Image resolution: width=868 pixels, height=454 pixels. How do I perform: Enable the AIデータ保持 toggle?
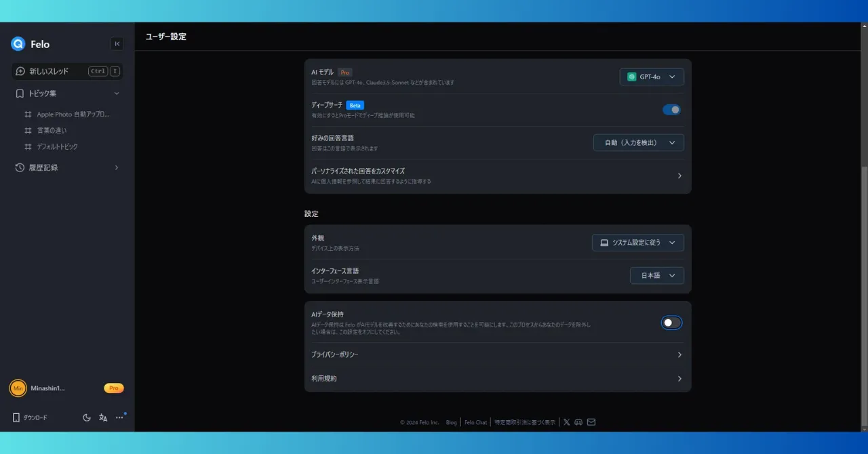(x=671, y=323)
